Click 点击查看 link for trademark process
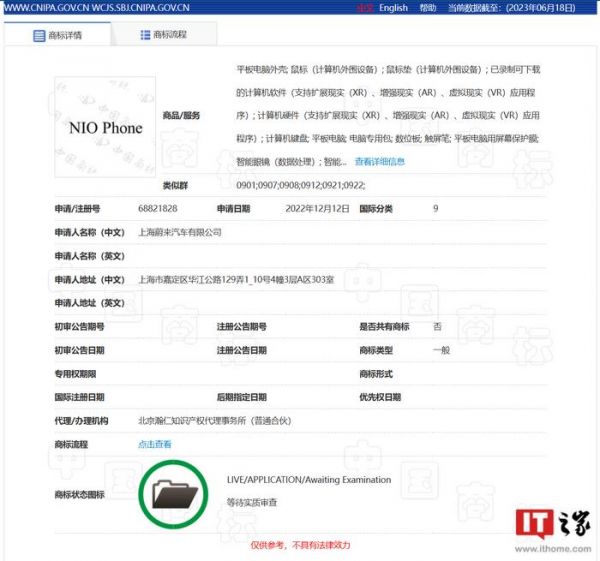 [x=154, y=444]
